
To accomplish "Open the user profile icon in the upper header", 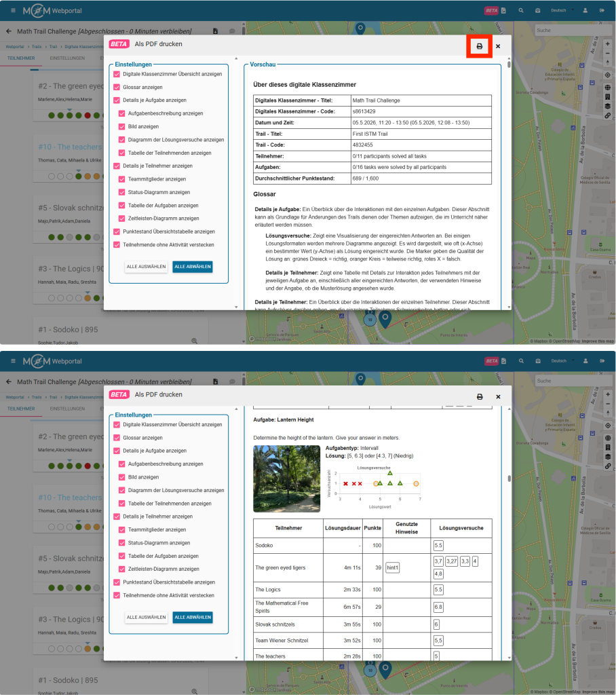I will pos(585,10).
